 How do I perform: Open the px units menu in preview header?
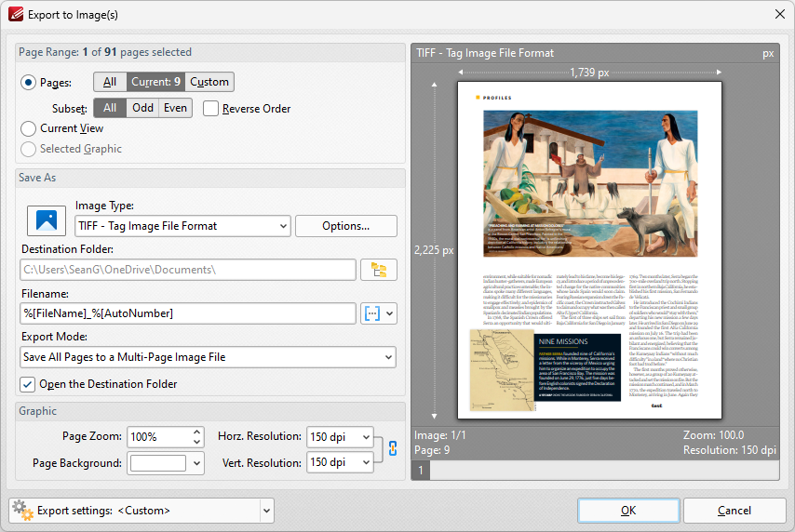point(768,53)
